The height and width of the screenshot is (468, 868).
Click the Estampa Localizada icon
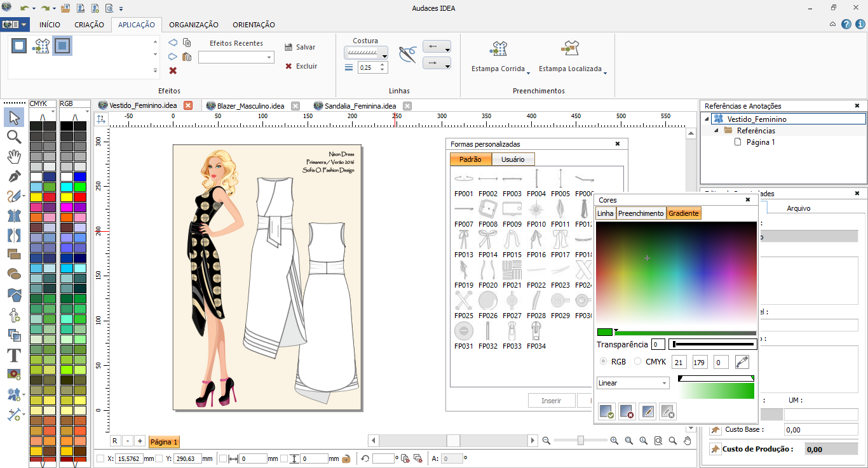[x=570, y=49]
